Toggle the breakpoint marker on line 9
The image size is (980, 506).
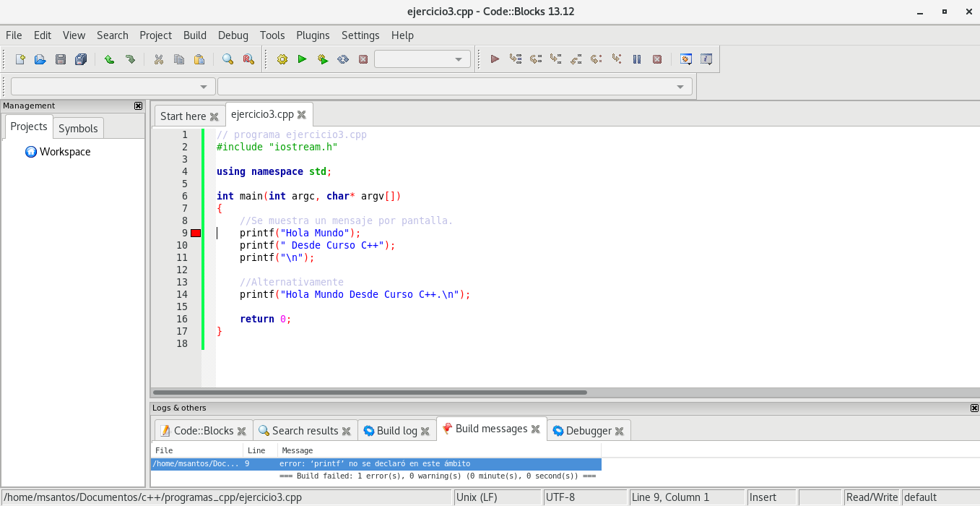(196, 233)
